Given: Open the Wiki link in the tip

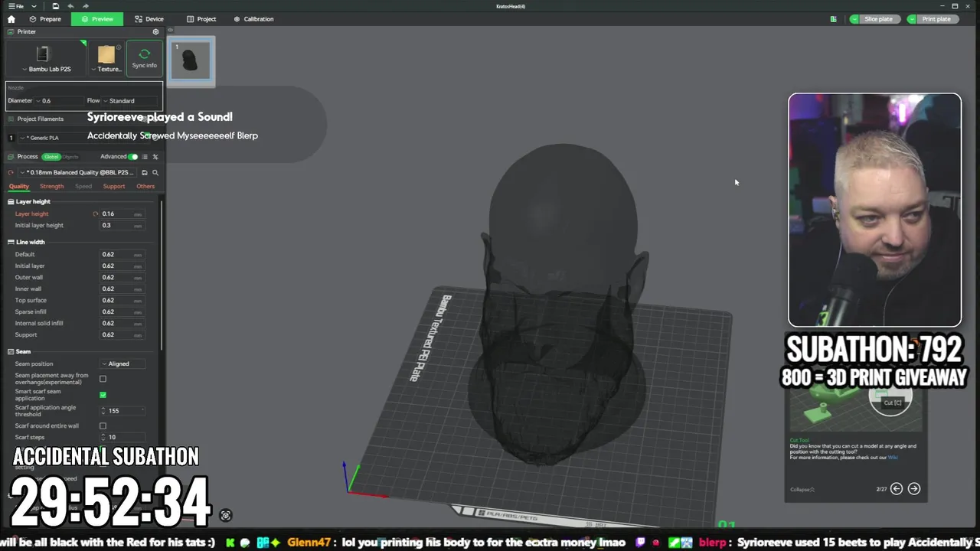Looking at the screenshot, I should point(893,458).
